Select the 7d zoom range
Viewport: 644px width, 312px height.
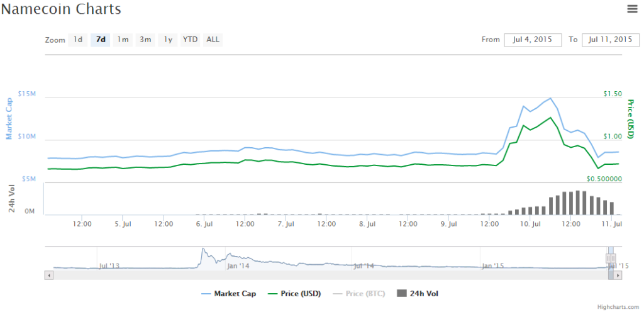pyautogui.click(x=100, y=40)
